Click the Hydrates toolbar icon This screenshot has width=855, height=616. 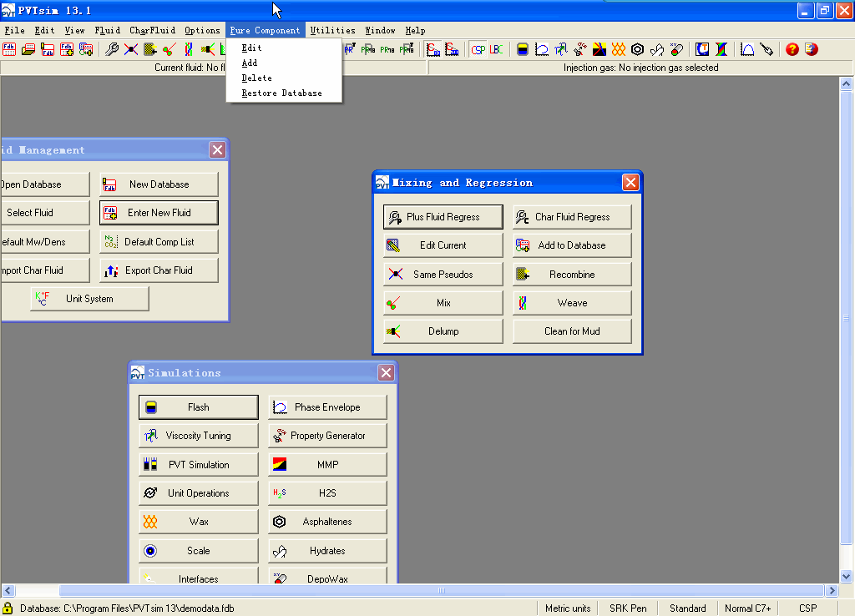(x=657, y=49)
